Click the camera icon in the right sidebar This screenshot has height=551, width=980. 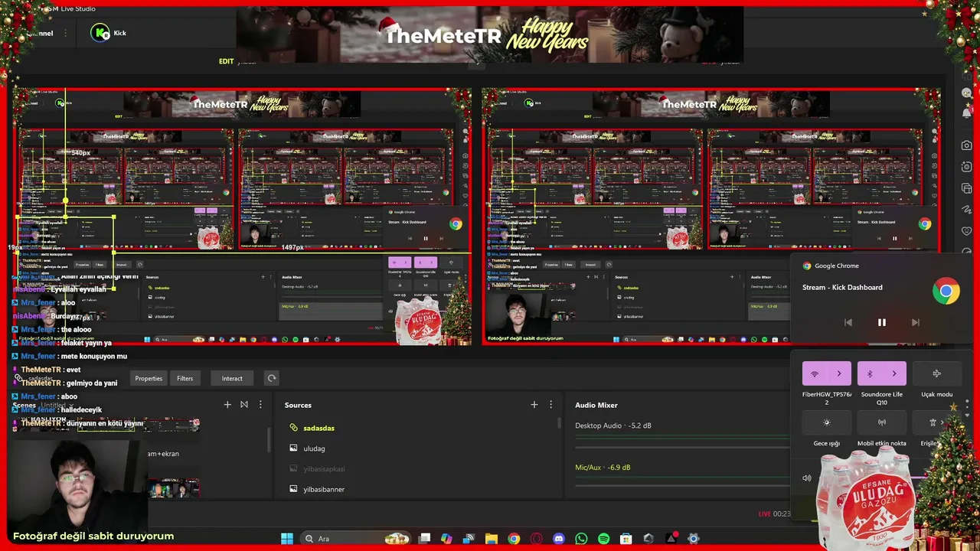pos(966,145)
